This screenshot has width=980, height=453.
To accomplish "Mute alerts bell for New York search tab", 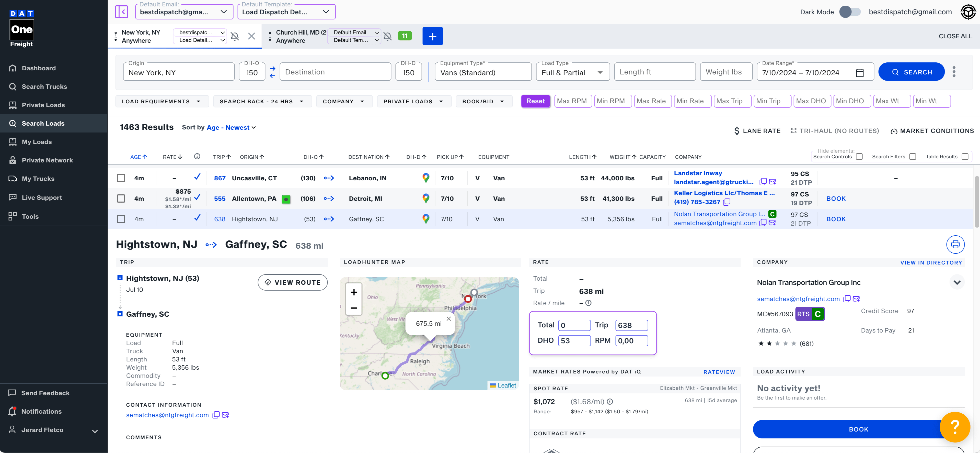I will pyautogui.click(x=235, y=36).
